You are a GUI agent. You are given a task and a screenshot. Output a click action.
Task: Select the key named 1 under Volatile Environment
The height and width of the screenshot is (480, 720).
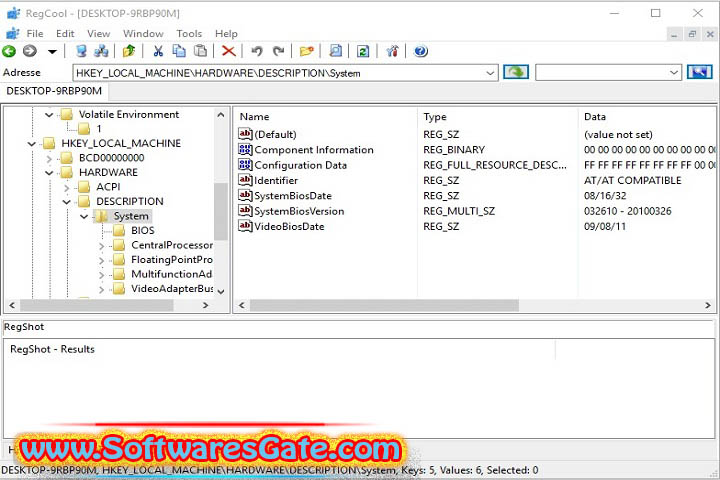coord(99,129)
